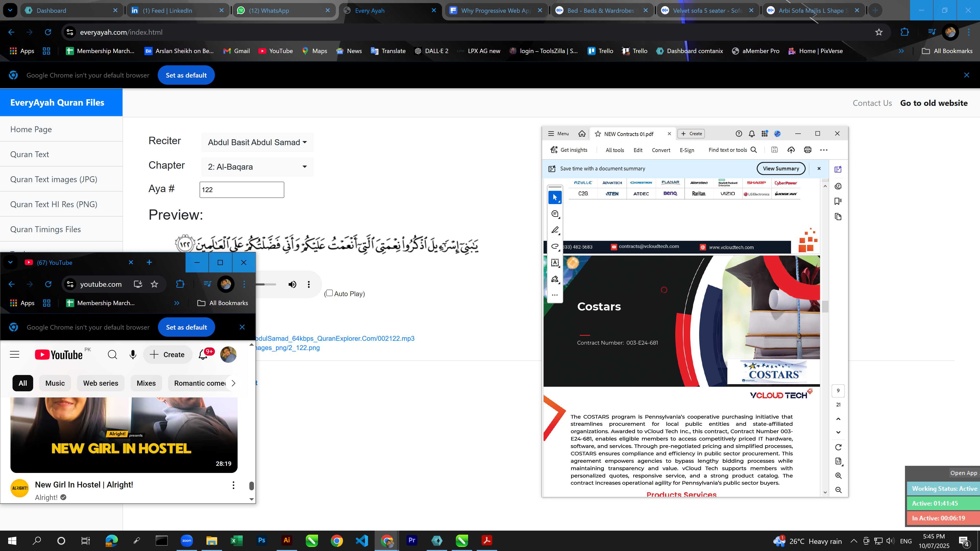Image resolution: width=980 pixels, height=551 pixels.
Task: Open Acrobat more options ellipsis in toolbar
Action: (824, 150)
